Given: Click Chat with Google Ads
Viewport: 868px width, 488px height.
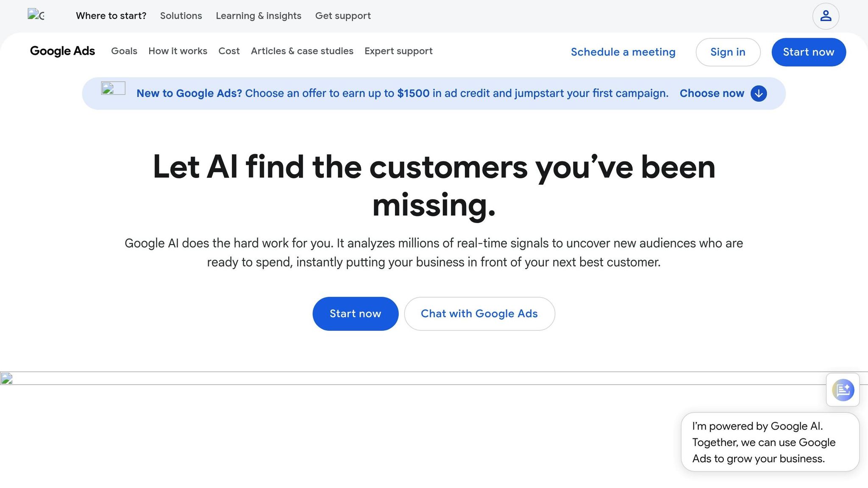Looking at the screenshot, I should 479,313.
